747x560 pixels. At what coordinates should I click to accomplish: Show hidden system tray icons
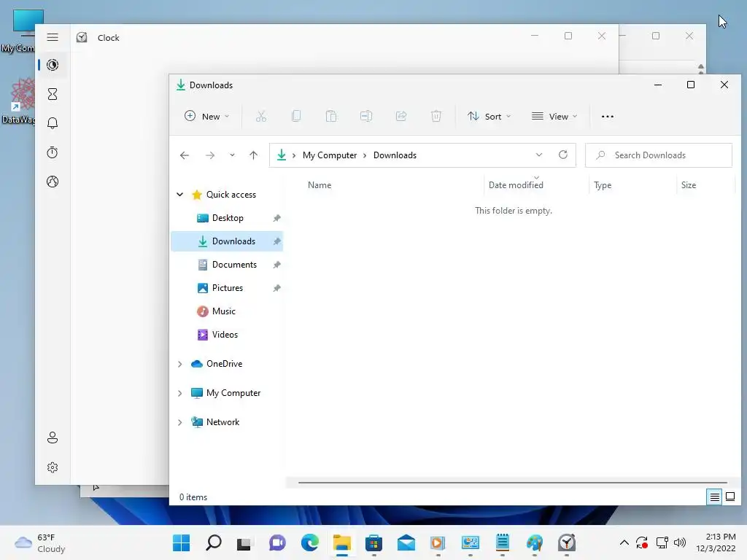pos(624,542)
